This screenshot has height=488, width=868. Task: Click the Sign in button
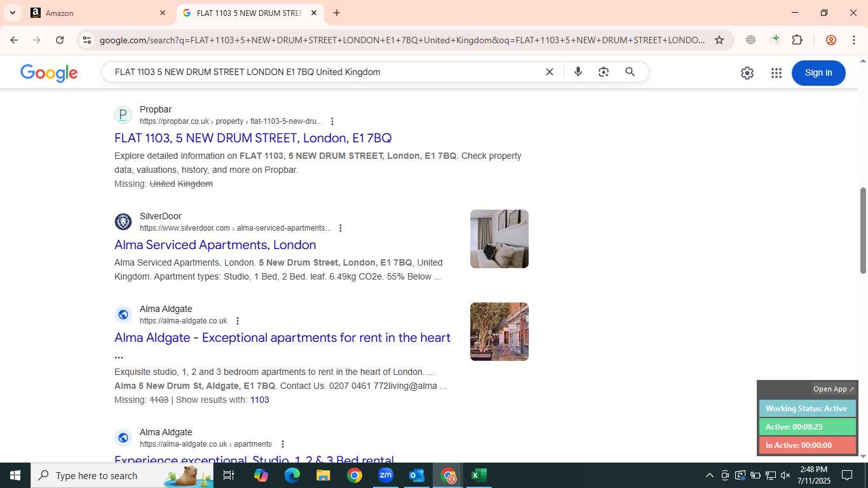pyautogui.click(x=818, y=72)
